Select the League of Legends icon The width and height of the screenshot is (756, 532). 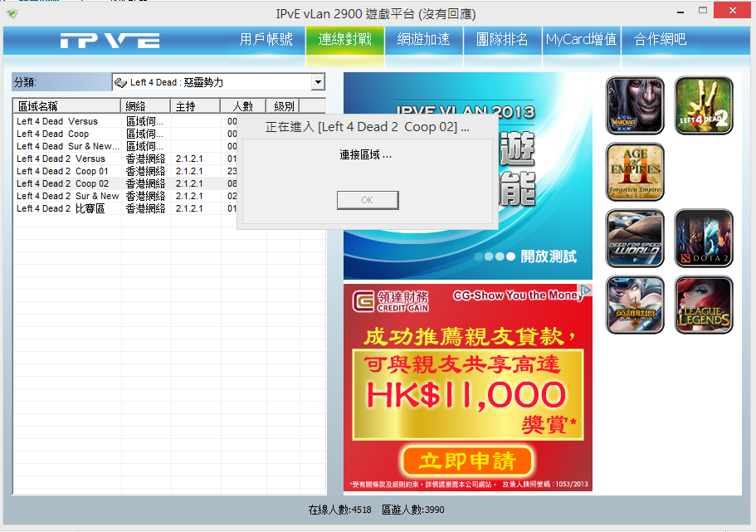pyautogui.click(x=704, y=305)
